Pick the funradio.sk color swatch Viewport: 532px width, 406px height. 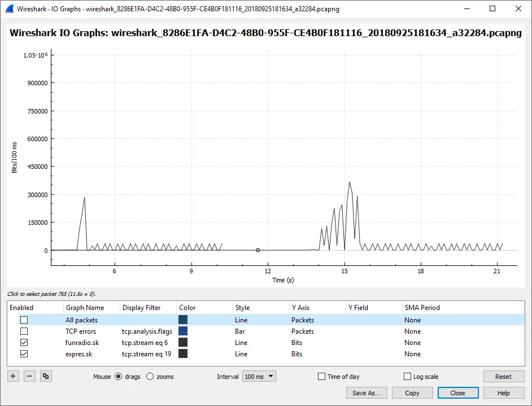click(183, 343)
